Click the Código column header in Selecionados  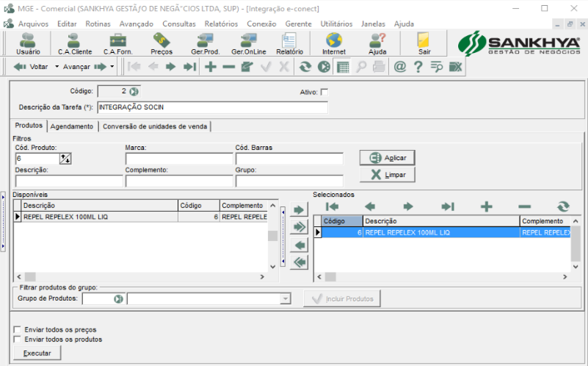pyautogui.click(x=342, y=221)
